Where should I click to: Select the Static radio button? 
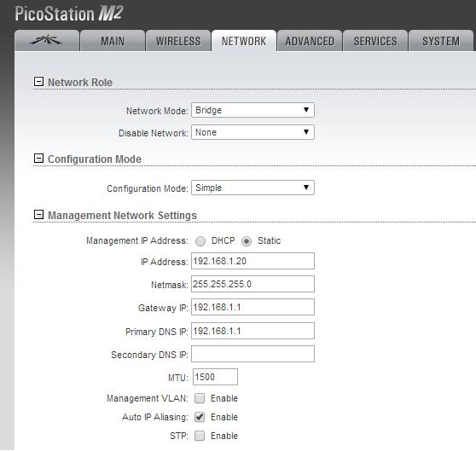[247, 241]
